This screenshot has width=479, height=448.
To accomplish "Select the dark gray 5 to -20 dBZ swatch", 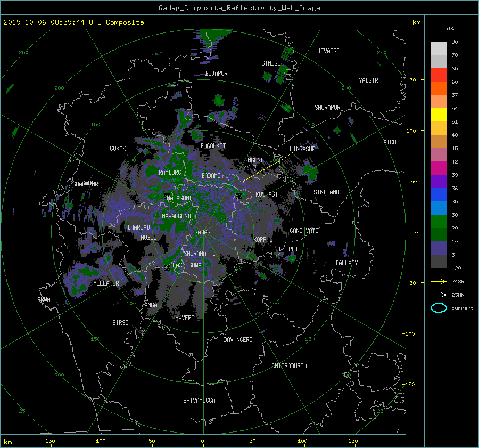I will pos(439,262).
